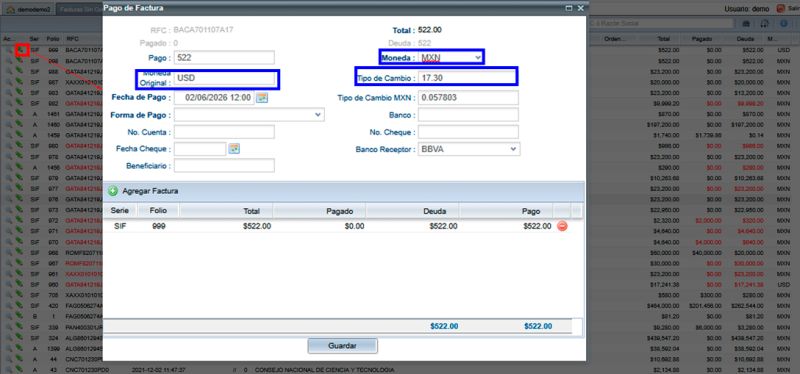Close the Pago de Factura dialog
The image size is (800, 374).
tap(581, 8)
